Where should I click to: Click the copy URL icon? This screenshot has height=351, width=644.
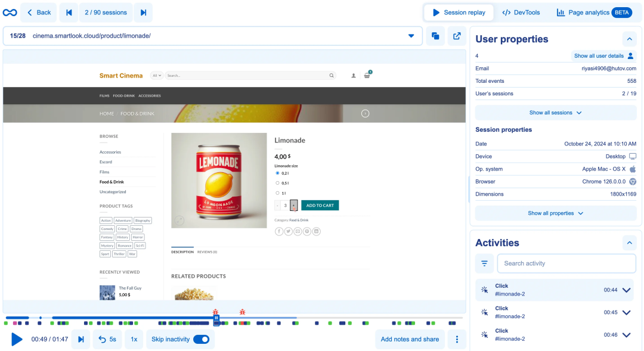pos(435,36)
